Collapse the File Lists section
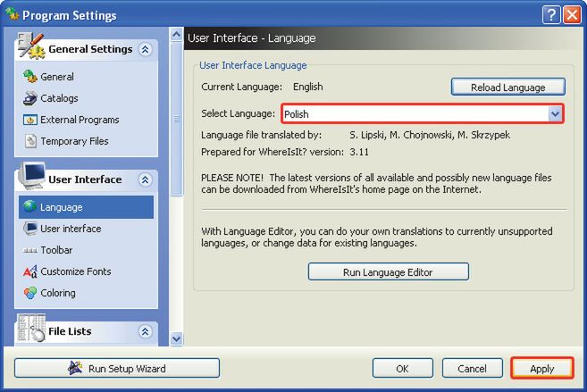587x392 pixels. (145, 331)
